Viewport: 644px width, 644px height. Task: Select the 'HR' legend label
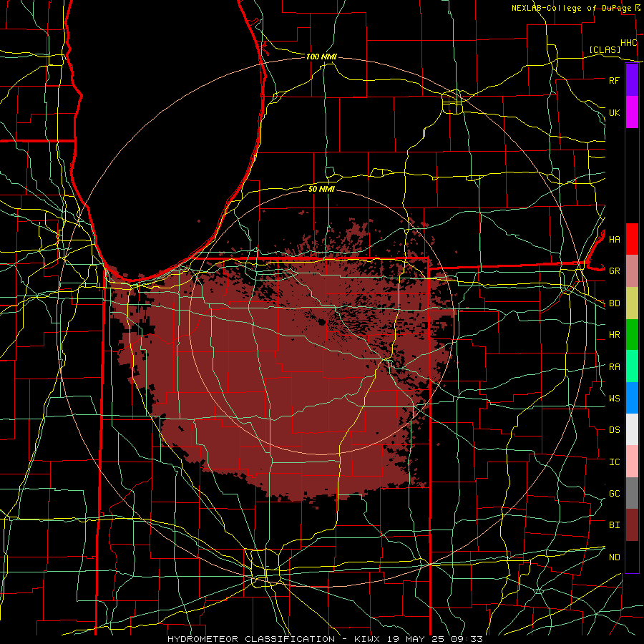click(x=614, y=335)
